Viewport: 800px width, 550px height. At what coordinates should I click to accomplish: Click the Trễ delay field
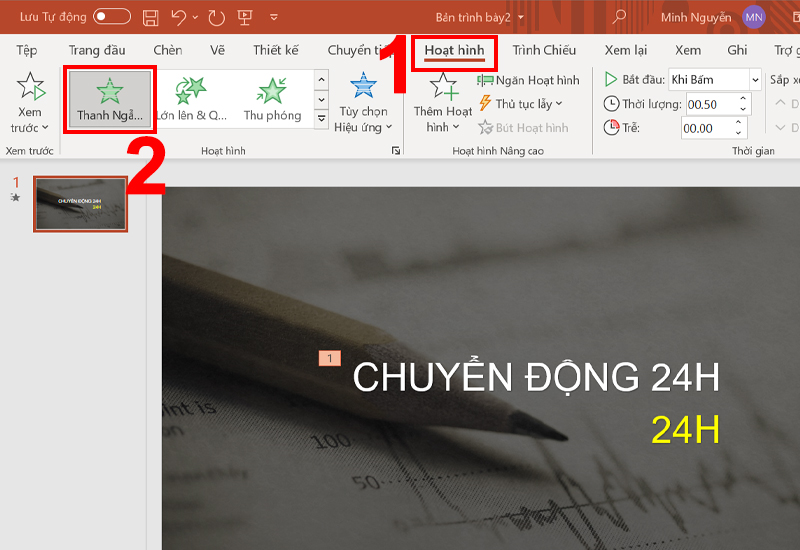706,128
